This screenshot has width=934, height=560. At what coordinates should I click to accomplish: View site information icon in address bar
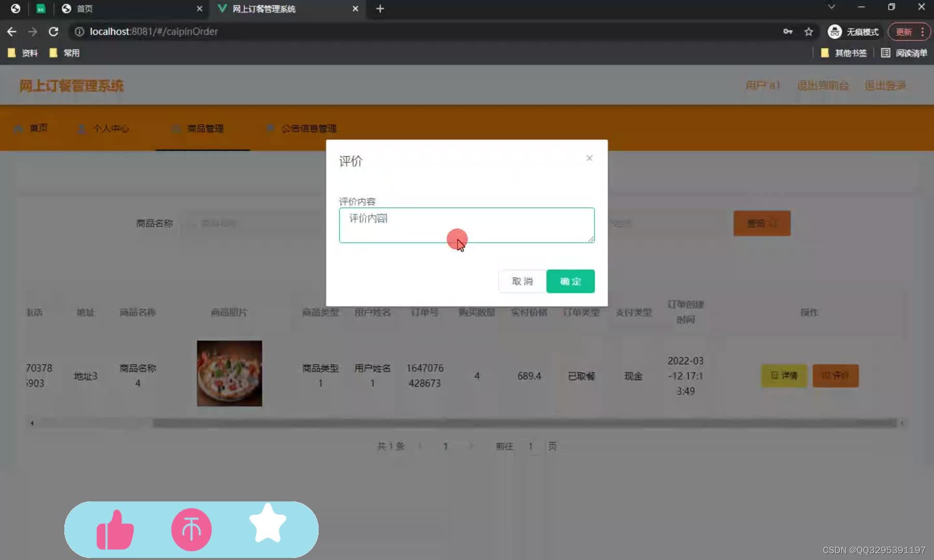point(79,32)
